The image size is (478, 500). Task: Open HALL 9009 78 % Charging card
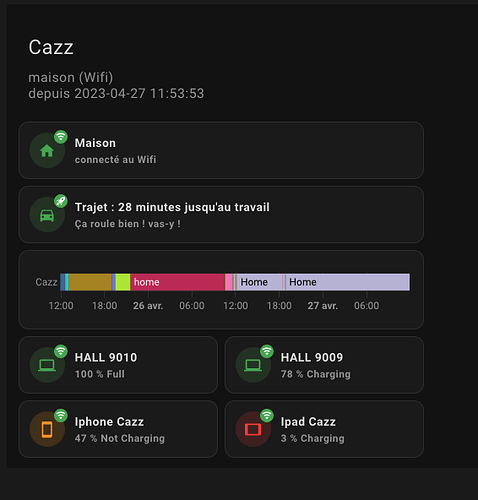pos(324,365)
